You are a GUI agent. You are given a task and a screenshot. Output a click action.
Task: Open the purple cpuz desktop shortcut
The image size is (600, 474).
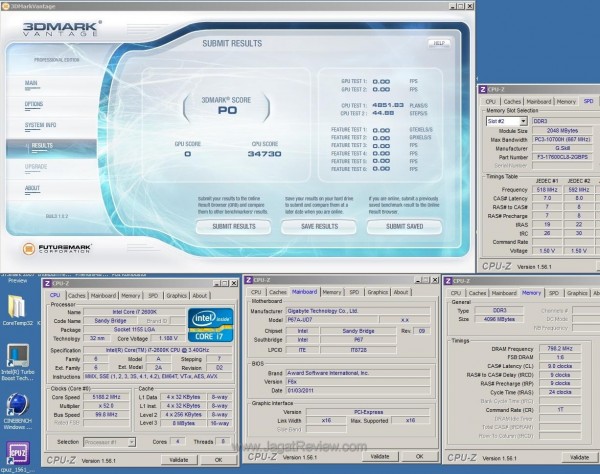tap(17, 453)
